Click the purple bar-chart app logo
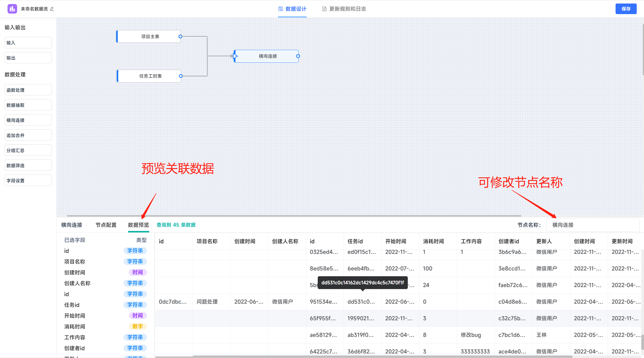644x358 pixels. [12, 9]
